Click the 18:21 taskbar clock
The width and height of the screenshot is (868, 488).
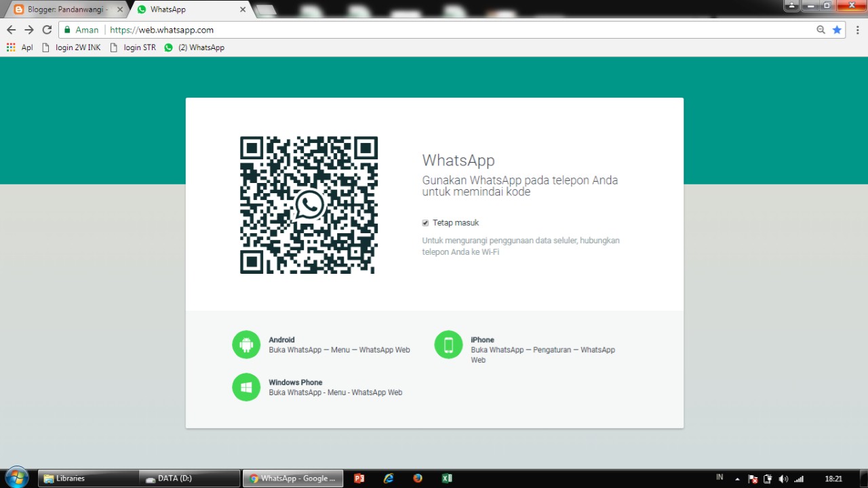click(833, 479)
